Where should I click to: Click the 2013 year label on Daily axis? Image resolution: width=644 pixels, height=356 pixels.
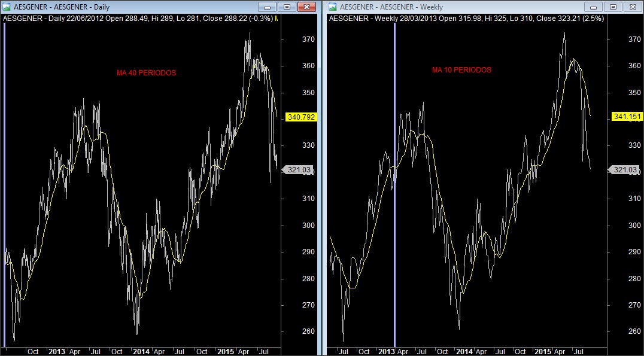coord(57,351)
